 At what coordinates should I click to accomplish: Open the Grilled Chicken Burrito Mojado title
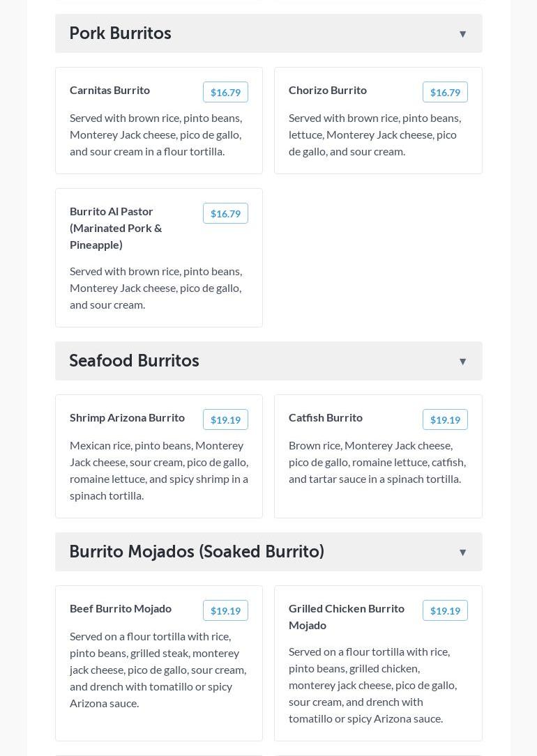point(347,617)
